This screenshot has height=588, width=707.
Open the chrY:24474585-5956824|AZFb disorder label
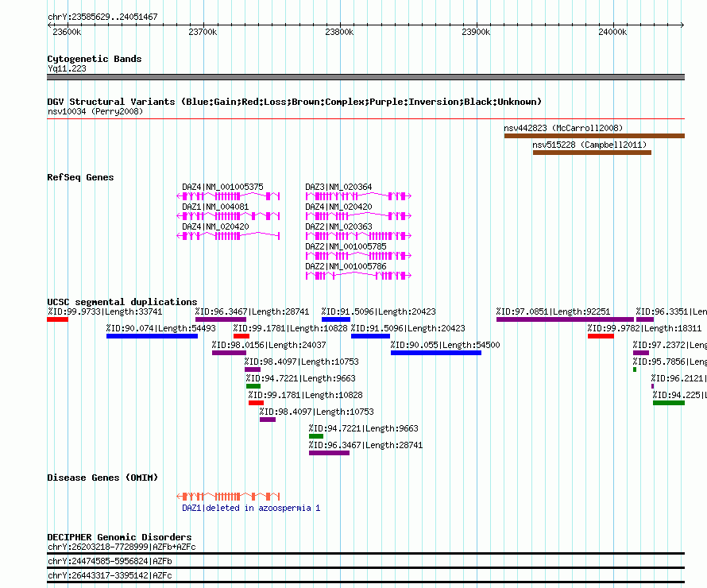pos(110,562)
